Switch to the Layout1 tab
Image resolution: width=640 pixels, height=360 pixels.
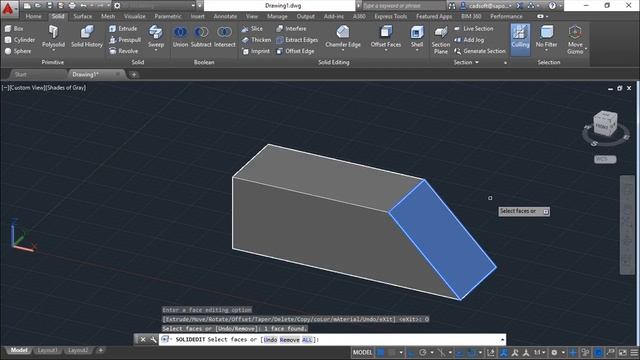click(x=47, y=350)
